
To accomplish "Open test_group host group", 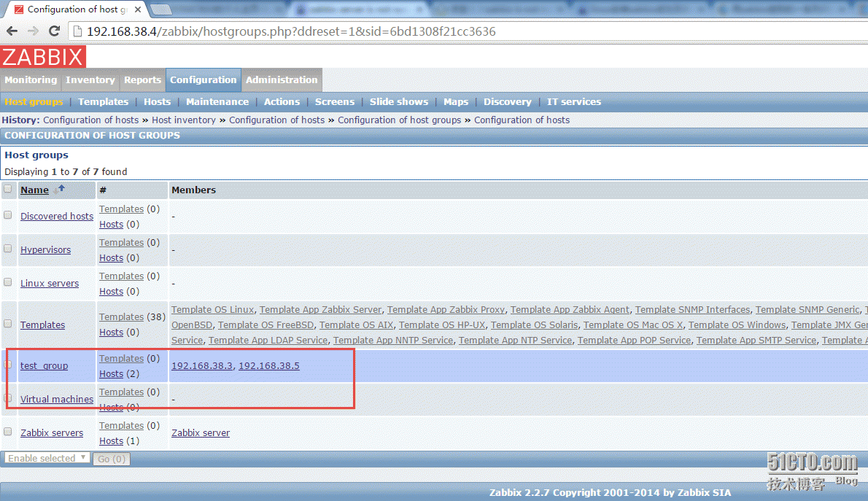I will (x=44, y=366).
